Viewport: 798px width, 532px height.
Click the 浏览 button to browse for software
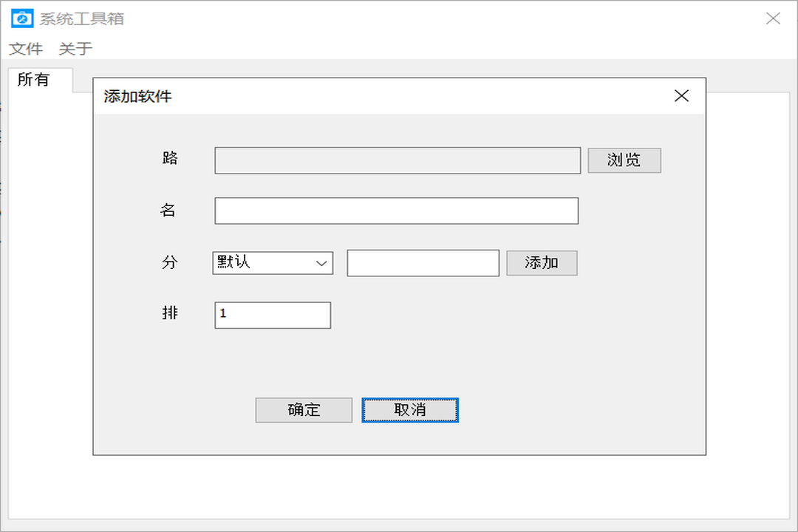(624, 160)
